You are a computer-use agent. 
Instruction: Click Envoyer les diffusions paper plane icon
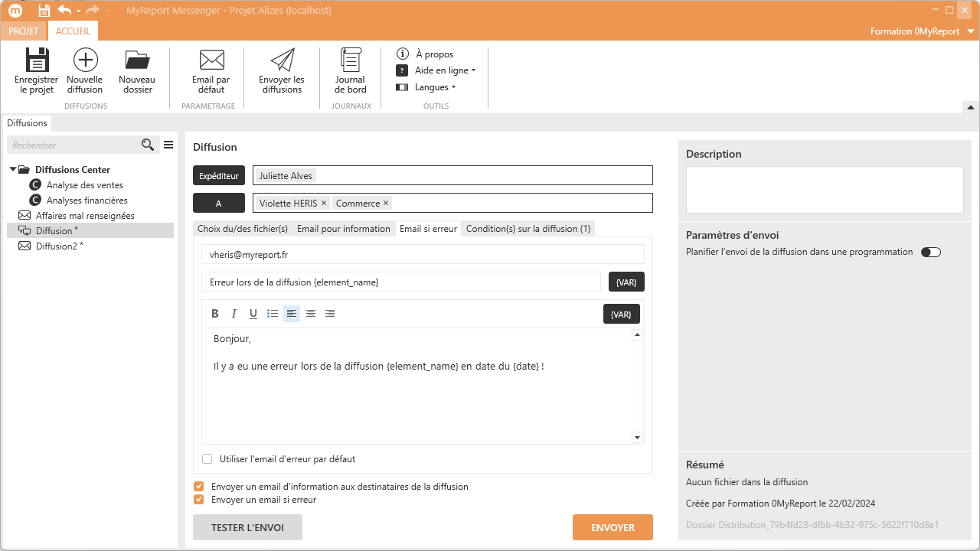click(282, 61)
